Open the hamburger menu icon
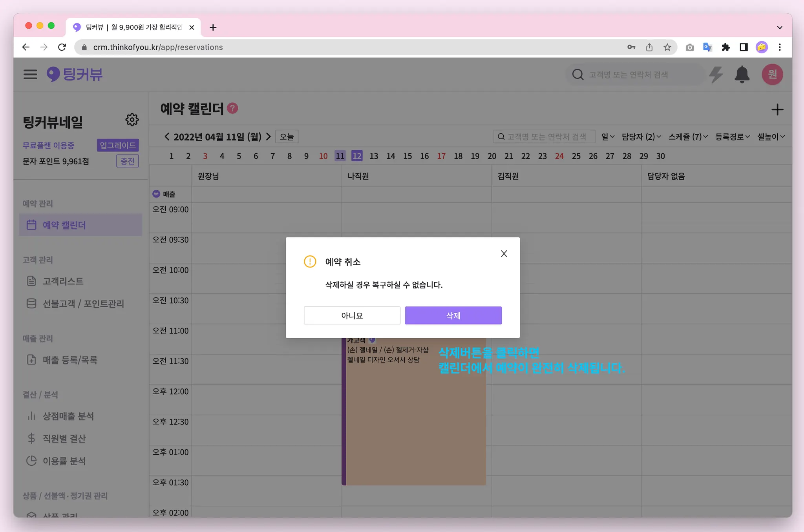This screenshot has height=532, width=804. tap(30, 75)
